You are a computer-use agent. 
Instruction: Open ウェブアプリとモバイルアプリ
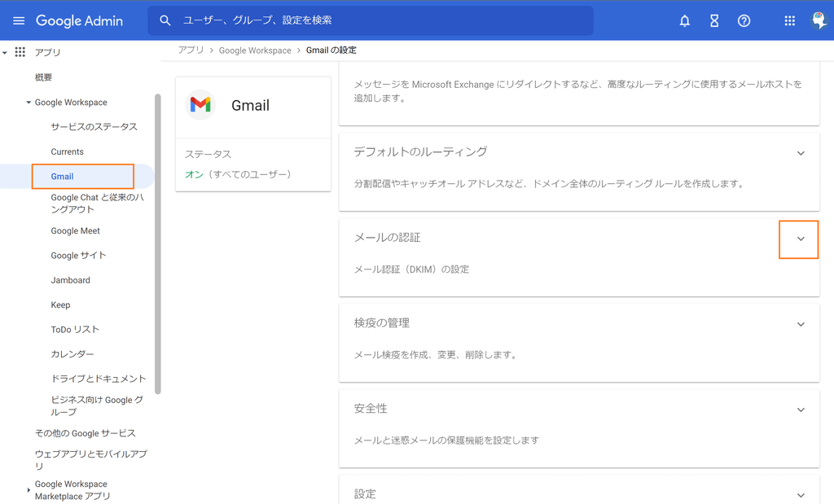coord(91,460)
